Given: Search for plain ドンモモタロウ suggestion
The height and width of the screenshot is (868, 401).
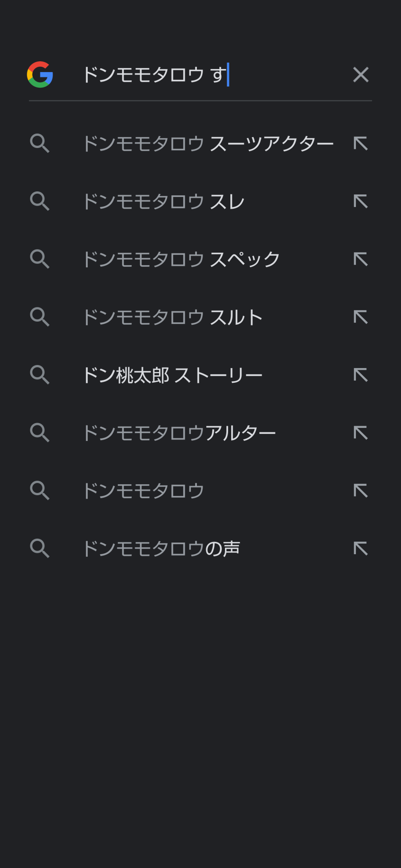Looking at the screenshot, I should pos(143,491).
